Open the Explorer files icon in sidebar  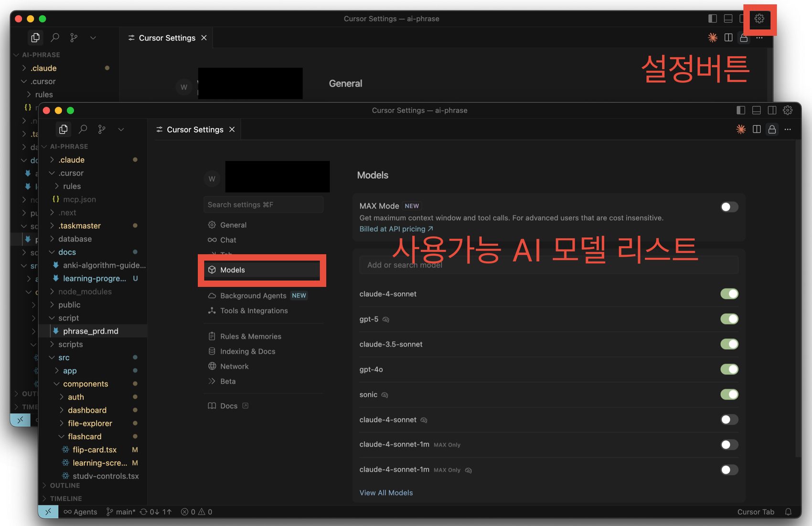(63, 129)
